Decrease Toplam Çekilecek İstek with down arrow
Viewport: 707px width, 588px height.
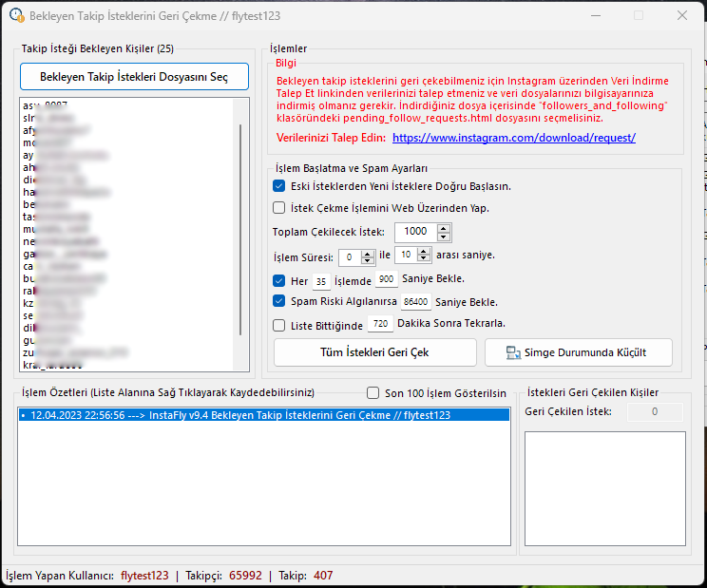[444, 237]
